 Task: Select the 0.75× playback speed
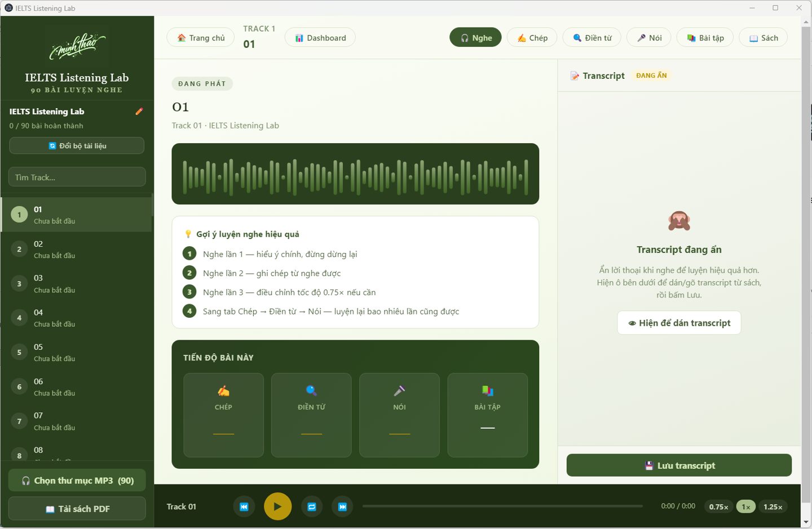point(718,506)
